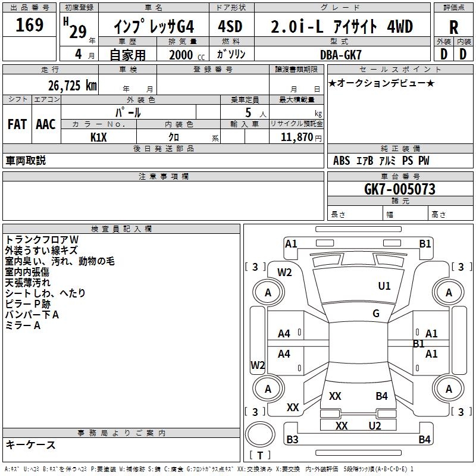The height and width of the screenshot is (476, 476).
Task: Click 車両取説 in later-shipped parts
Action: pos(26,161)
